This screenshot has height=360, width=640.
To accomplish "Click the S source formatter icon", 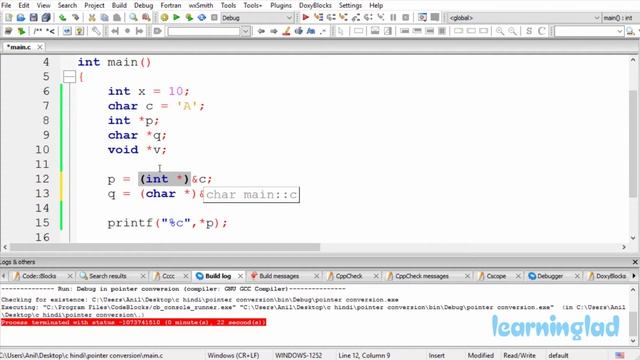I will click(x=529, y=31).
